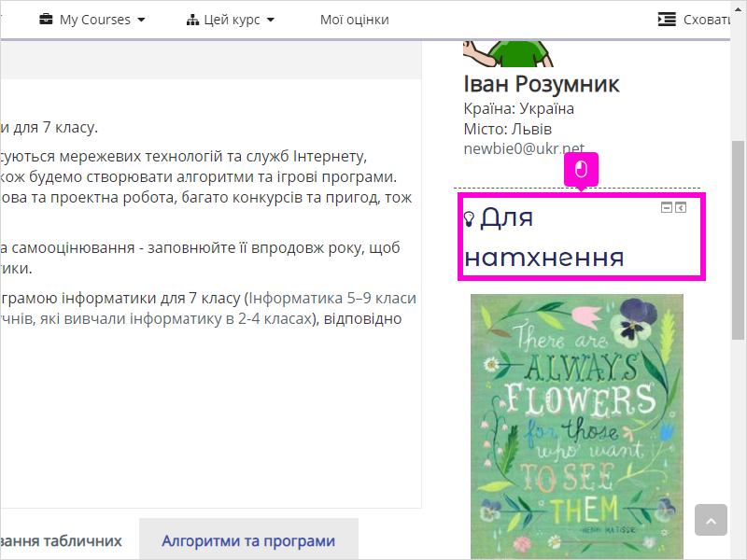Click the Для натхнення block heading
747x560 pixels.
pyautogui.click(x=543, y=237)
